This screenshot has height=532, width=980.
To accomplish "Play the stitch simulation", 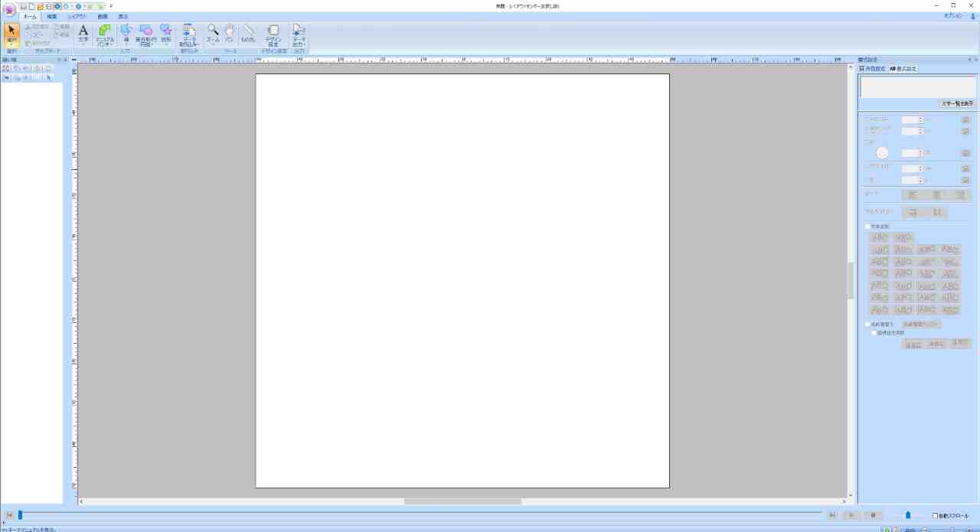I will click(852, 516).
